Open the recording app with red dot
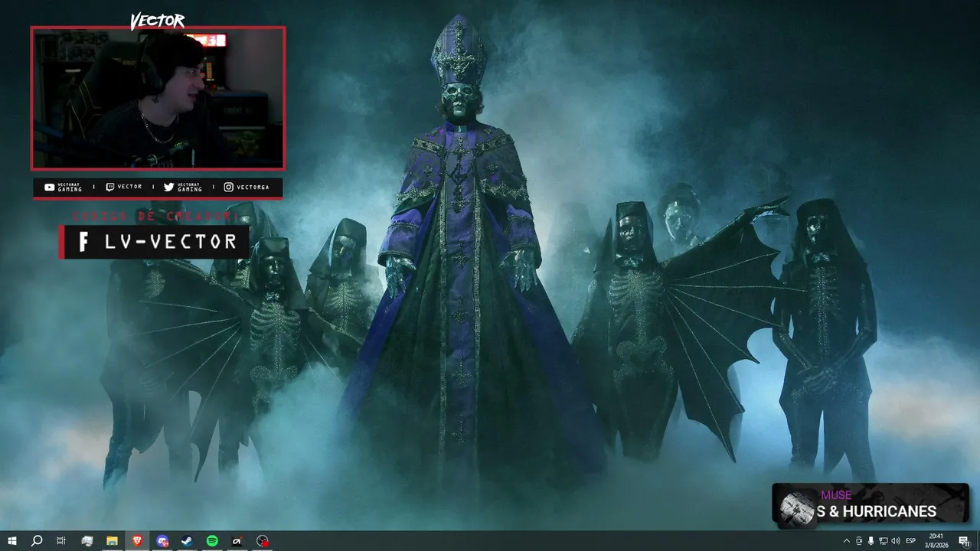The image size is (980, 551). point(263,541)
